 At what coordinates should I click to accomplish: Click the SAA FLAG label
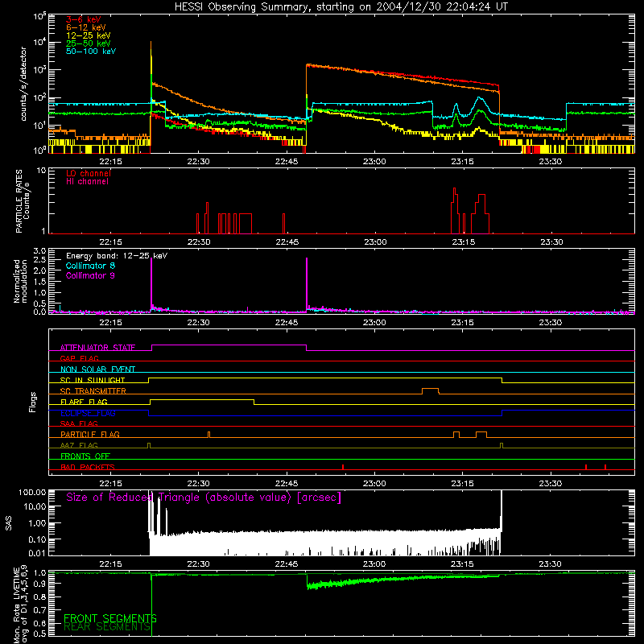[x=79, y=423]
